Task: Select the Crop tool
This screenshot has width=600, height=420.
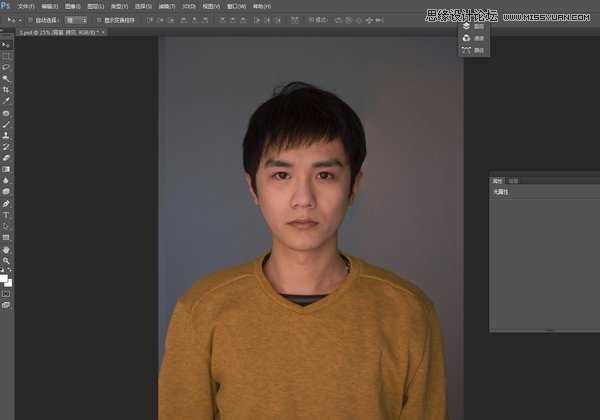Action: pos(6,89)
